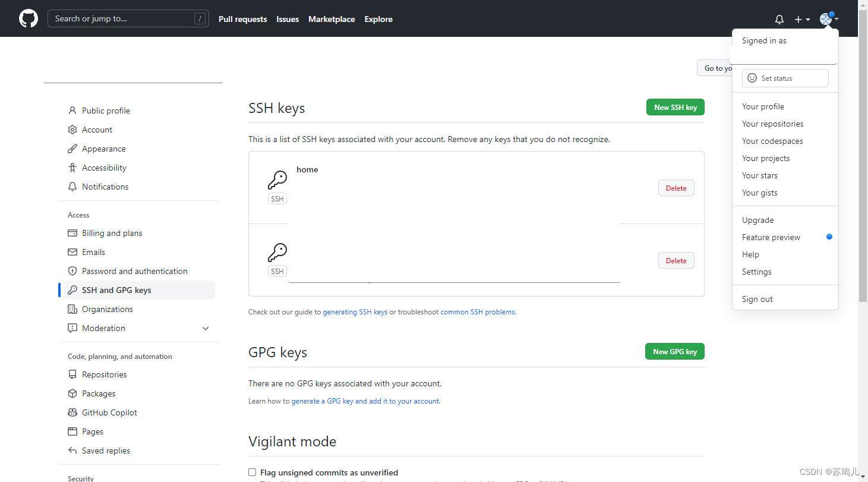The height and width of the screenshot is (482, 868).
Task: Click the slash shortcut icon in search box
Action: tap(200, 18)
